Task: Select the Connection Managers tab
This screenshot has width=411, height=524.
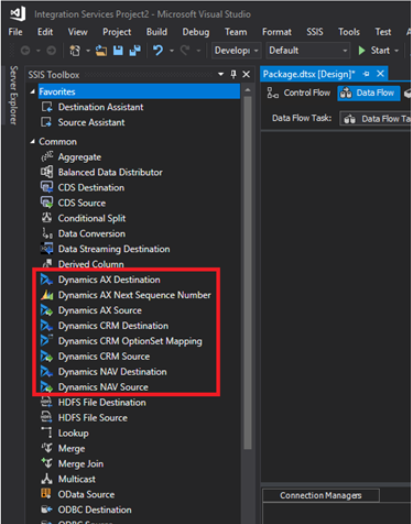Action: coord(321,495)
